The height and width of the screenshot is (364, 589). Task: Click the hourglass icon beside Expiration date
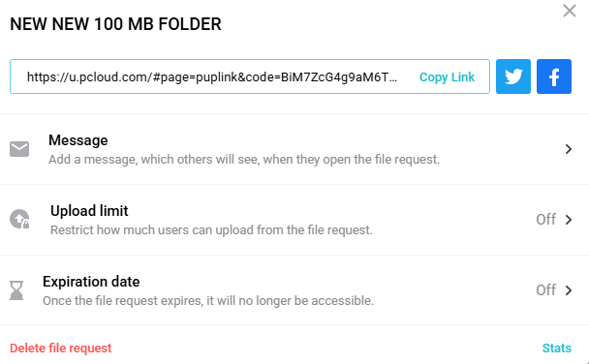click(x=16, y=290)
